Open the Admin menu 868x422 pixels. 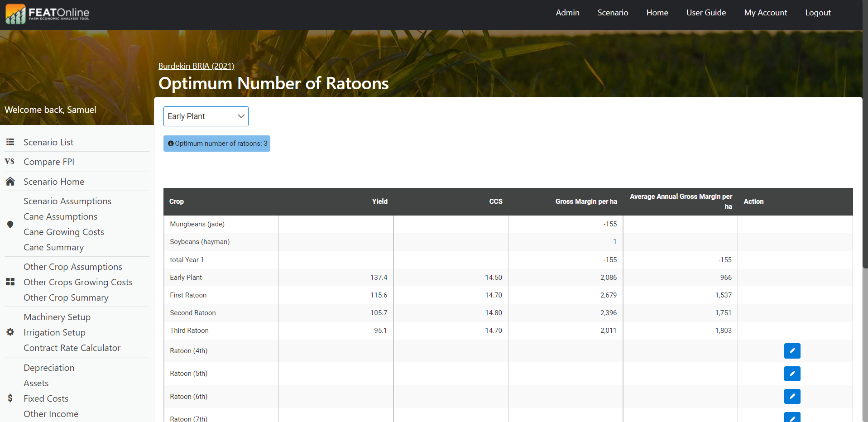(567, 13)
